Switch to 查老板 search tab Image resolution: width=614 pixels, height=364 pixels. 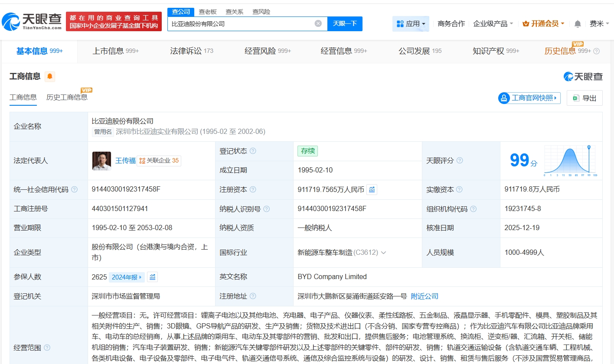point(208,12)
